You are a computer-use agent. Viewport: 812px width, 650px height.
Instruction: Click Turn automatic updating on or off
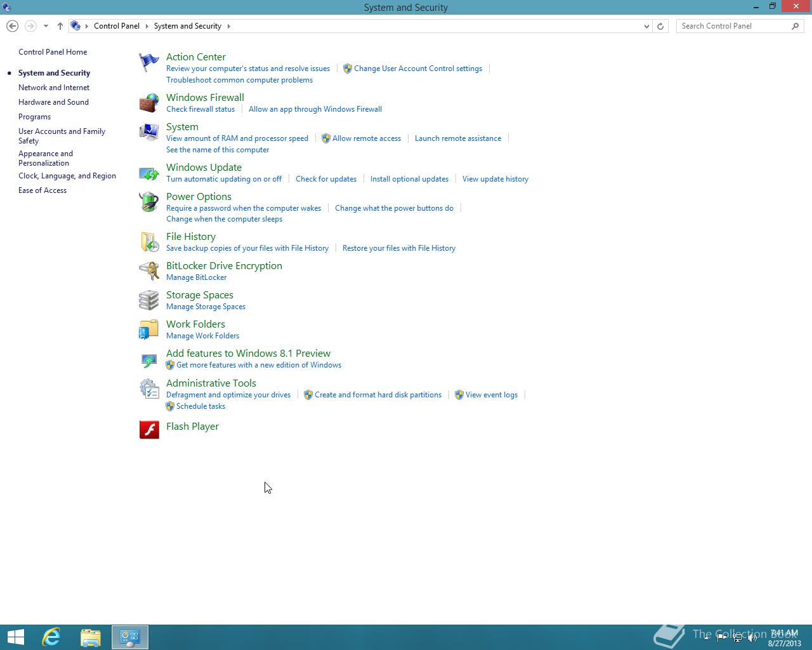point(224,179)
